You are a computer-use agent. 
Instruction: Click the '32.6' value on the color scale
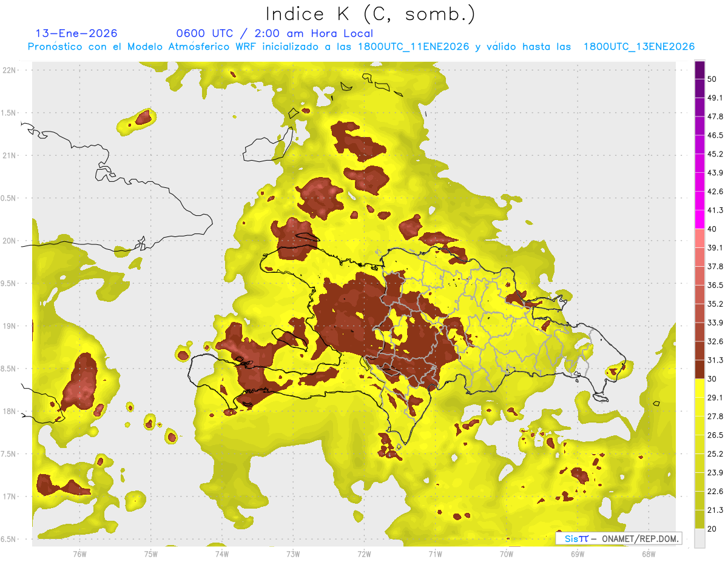[x=715, y=341]
